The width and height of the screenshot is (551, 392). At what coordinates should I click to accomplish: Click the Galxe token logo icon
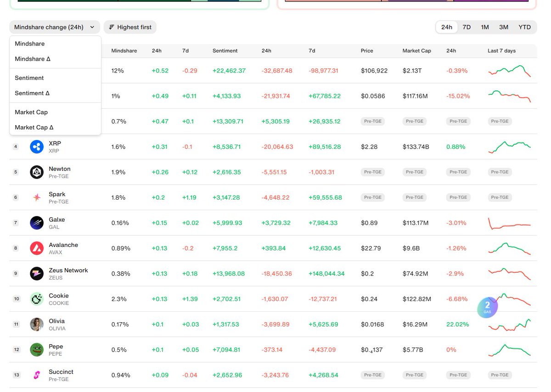coord(37,223)
